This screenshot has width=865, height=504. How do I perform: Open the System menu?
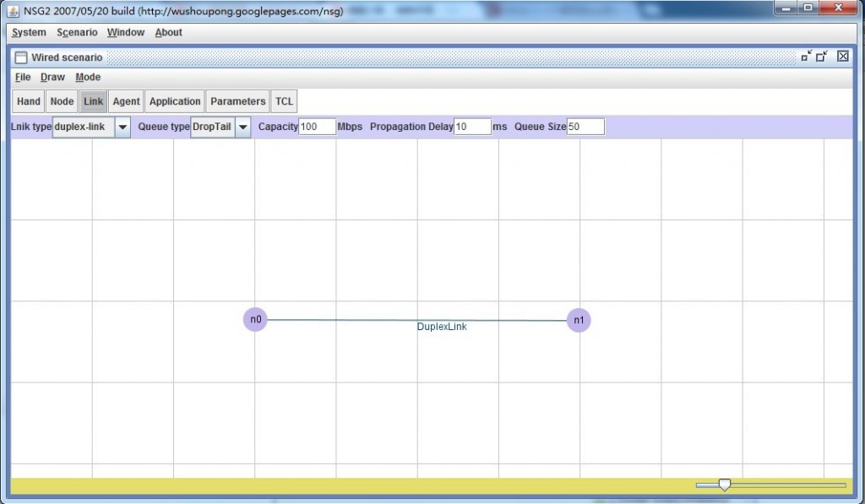(29, 33)
